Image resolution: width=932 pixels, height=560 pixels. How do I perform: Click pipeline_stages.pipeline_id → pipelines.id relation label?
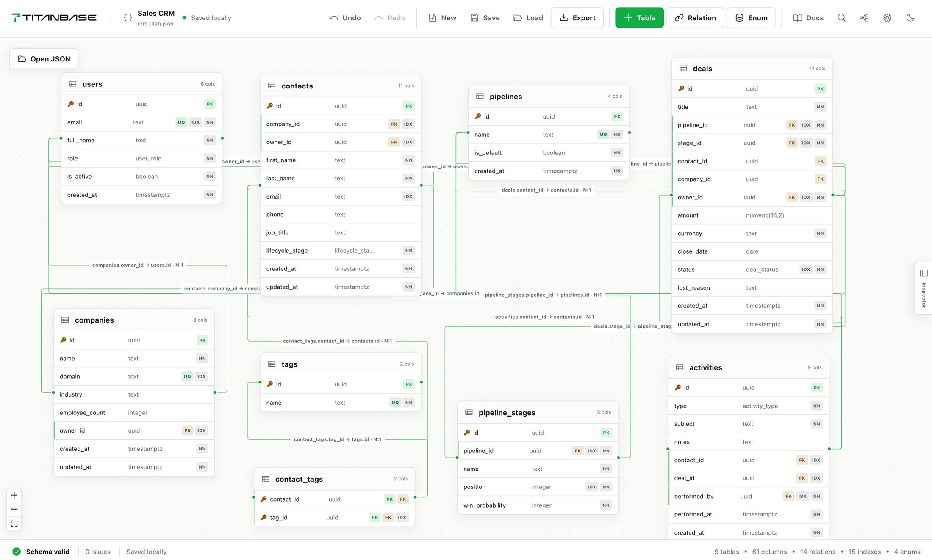click(x=543, y=295)
